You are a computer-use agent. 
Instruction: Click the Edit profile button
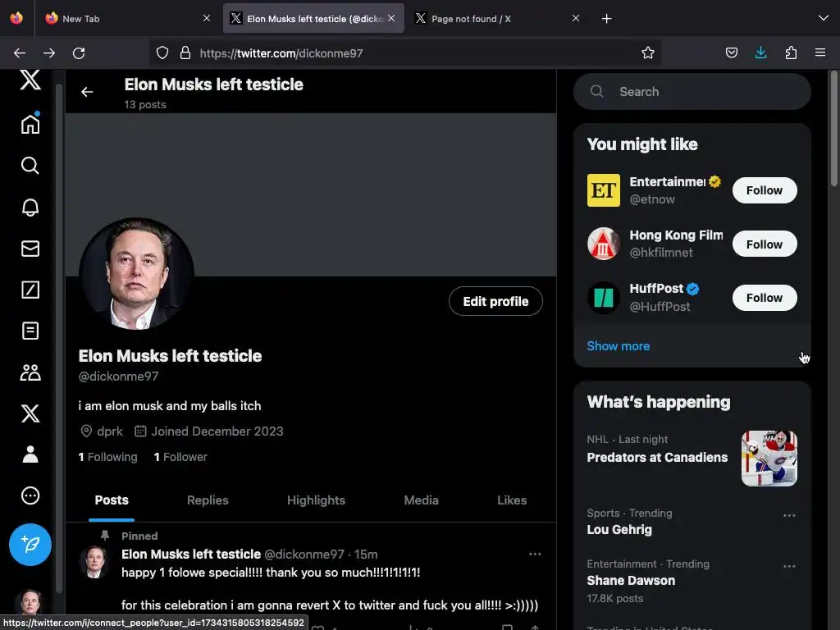coord(495,302)
